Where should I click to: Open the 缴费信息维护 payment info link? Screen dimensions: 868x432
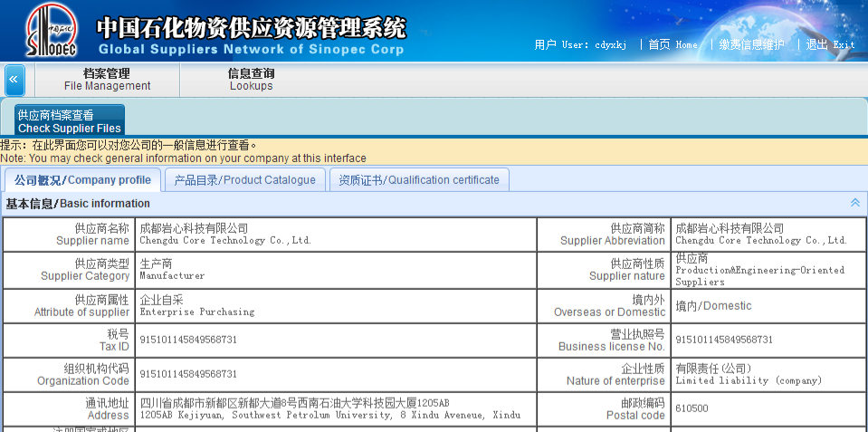click(751, 44)
